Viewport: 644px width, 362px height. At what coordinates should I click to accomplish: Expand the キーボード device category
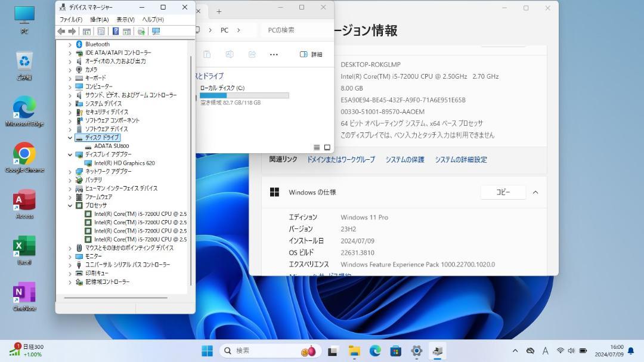70,78
